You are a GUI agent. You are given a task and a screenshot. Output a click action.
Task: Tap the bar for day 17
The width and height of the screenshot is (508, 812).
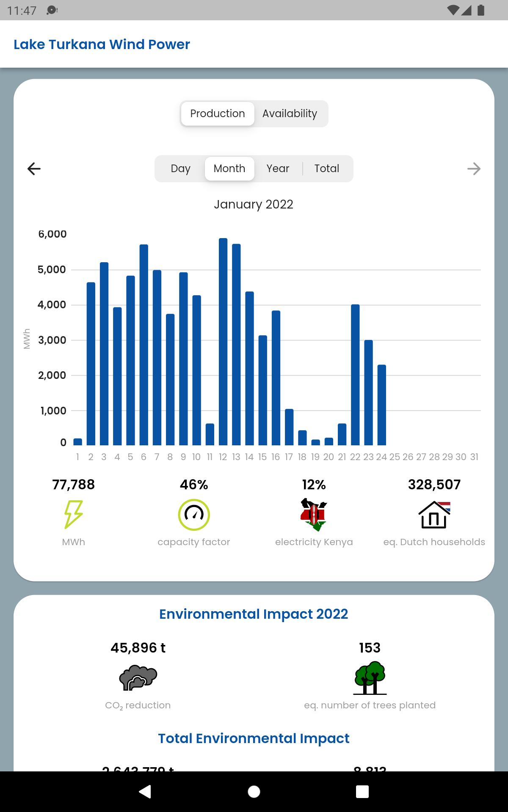click(x=289, y=427)
